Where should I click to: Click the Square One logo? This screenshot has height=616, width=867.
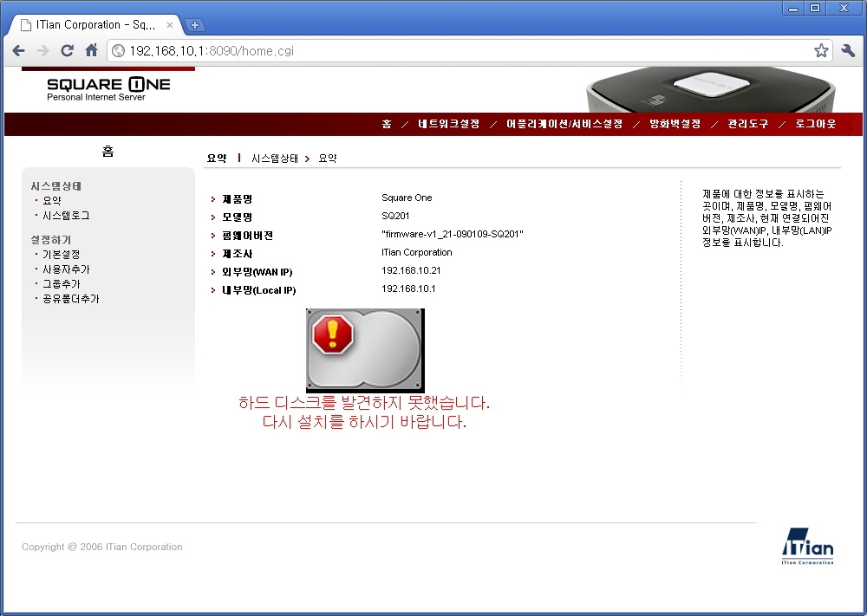(108, 89)
